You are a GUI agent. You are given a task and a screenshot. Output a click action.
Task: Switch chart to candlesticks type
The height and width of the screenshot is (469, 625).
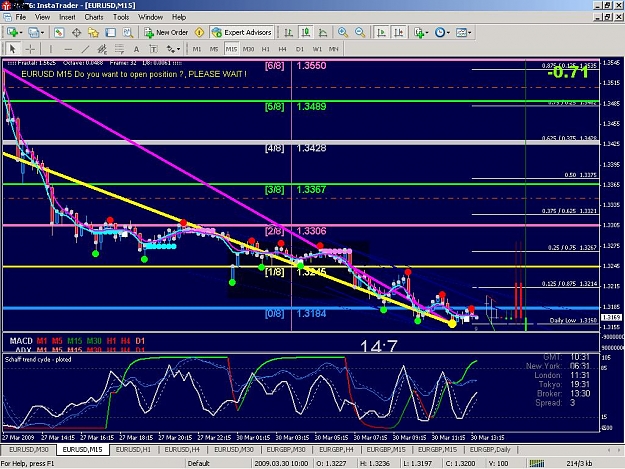pos(306,33)
